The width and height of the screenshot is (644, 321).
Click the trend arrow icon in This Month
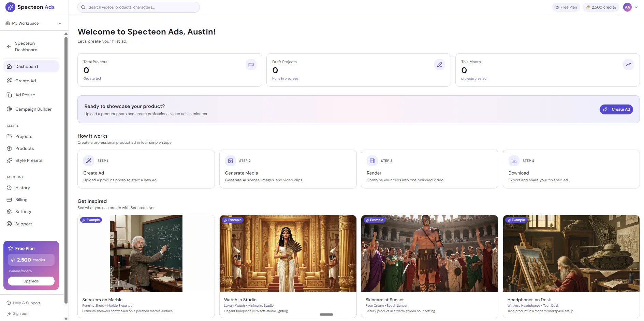point(629,65)
